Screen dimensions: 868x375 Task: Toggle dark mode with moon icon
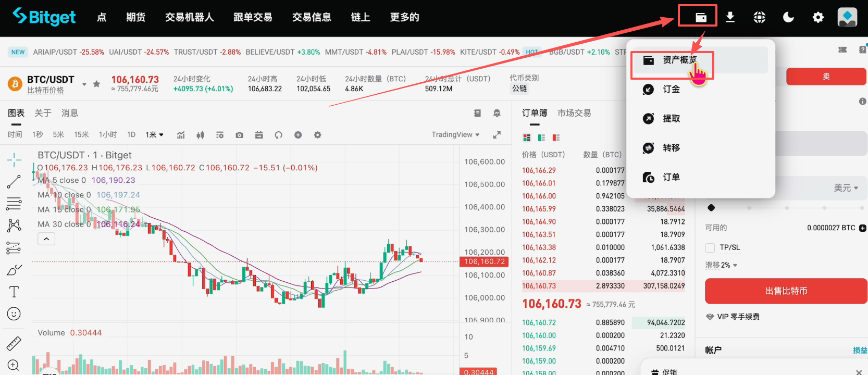coord(788,17)
